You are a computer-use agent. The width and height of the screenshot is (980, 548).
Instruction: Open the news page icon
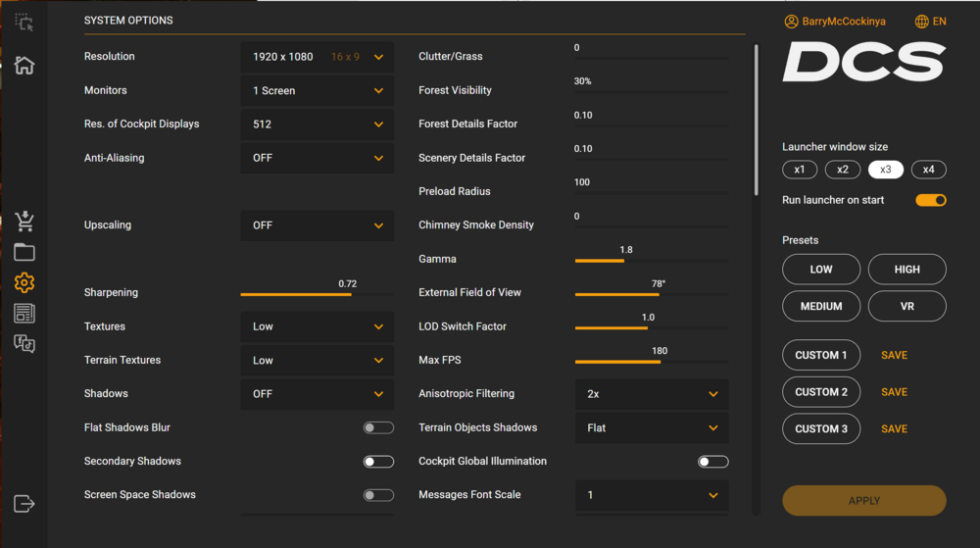pos(24,313)
